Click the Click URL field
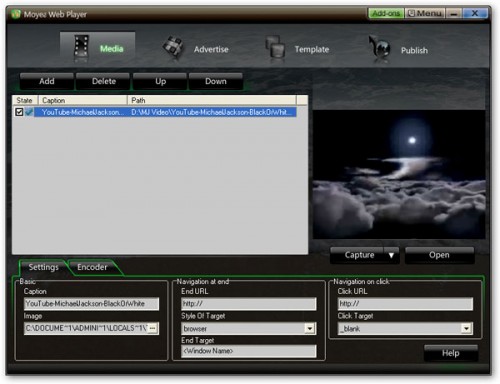 pyautogui.click(x=405, y=304)
